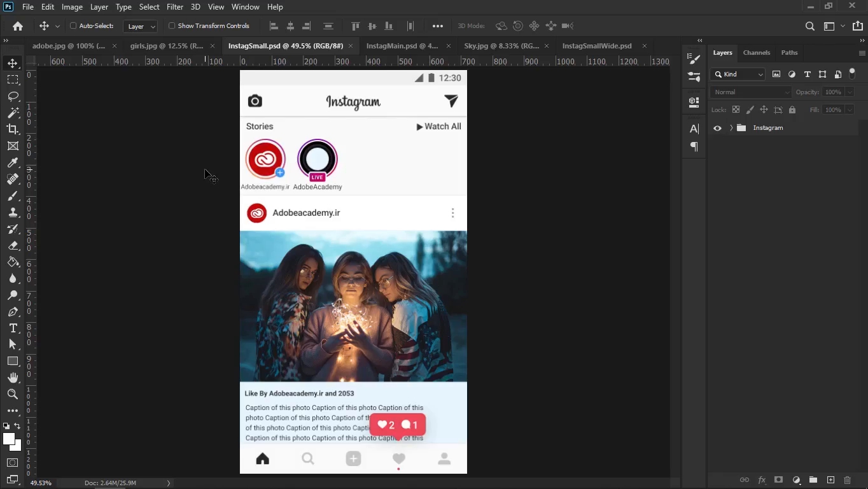The height and width of the screenshot is (489, 868).
Task: Enable Show Transform Controls checkbox
Action: coord(172,26)
